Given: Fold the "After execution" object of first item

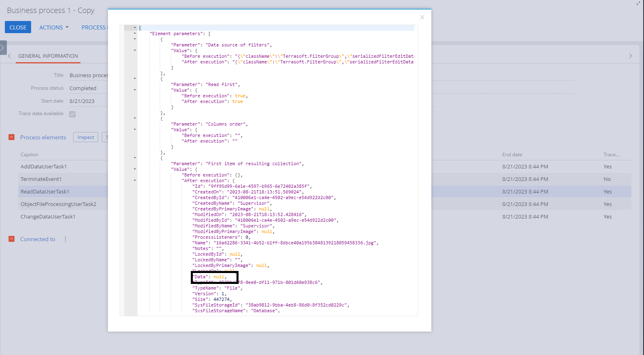Looking at the screenshot, I should (x=135, y=181).
